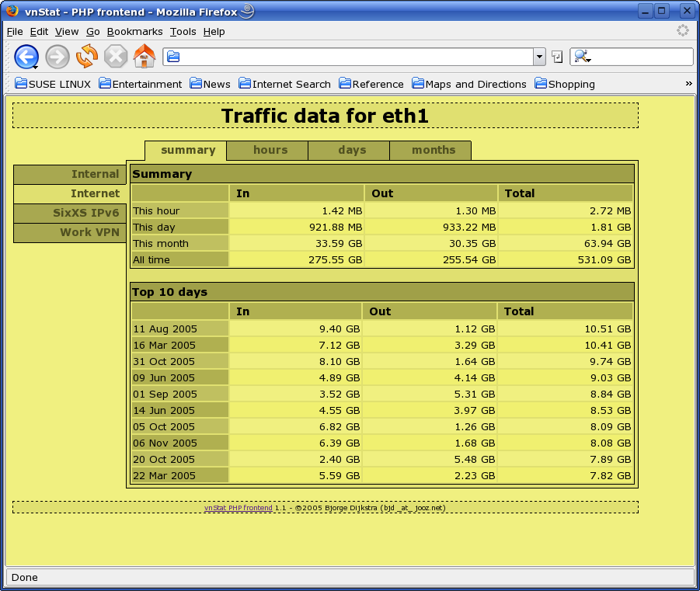
Task: Open the Maps and Directions bookmark folder
Action: pos(469,84)
